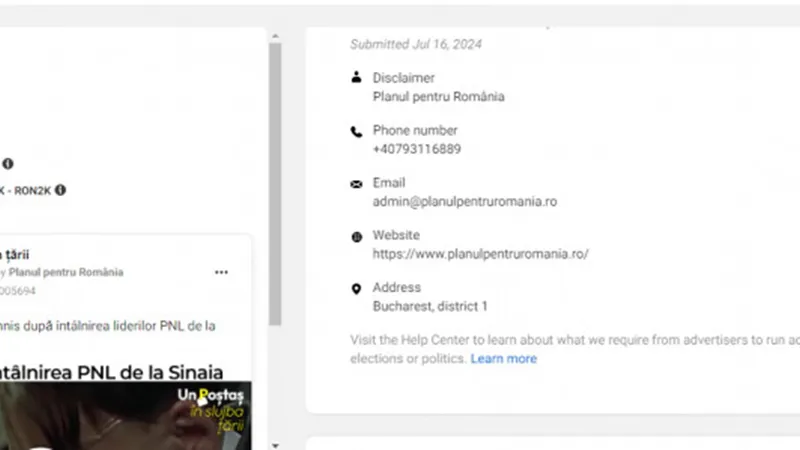Click Planul pentru România sponsor name in ad card
This screenshot has width=800, height=450.
click(66, 272)
